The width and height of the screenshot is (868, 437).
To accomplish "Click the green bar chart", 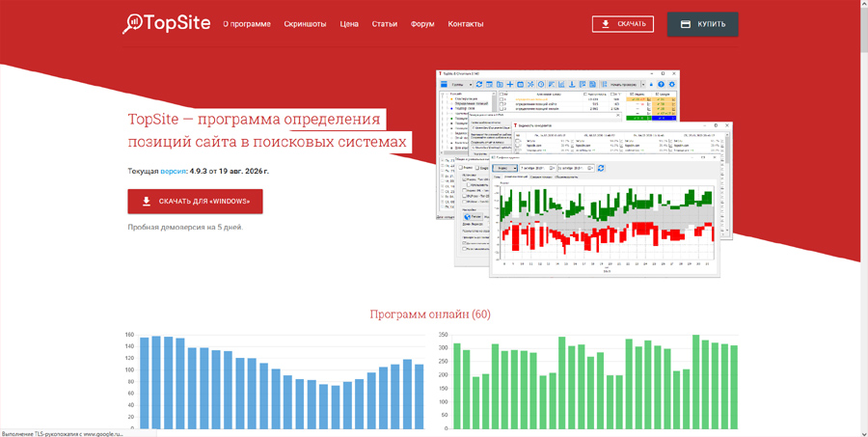I will (x=588, y=381).
